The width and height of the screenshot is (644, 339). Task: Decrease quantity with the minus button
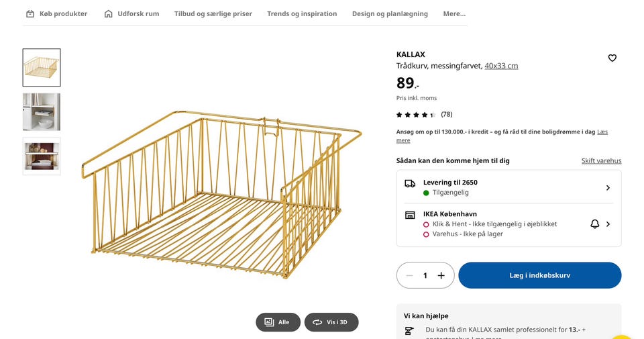(409, 275)
